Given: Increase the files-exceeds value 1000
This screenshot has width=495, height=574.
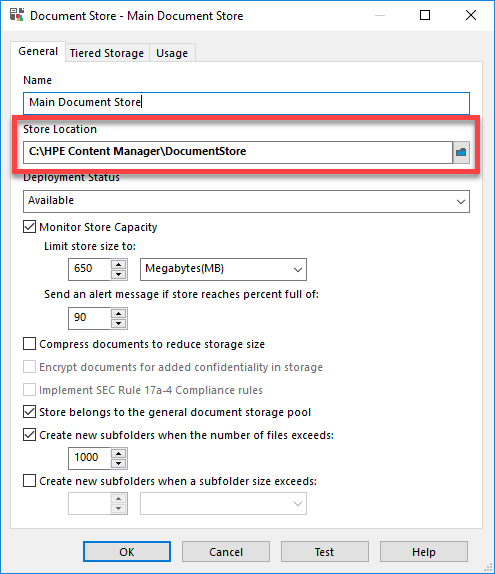Looking at the screenshot, I should point(118,453).
